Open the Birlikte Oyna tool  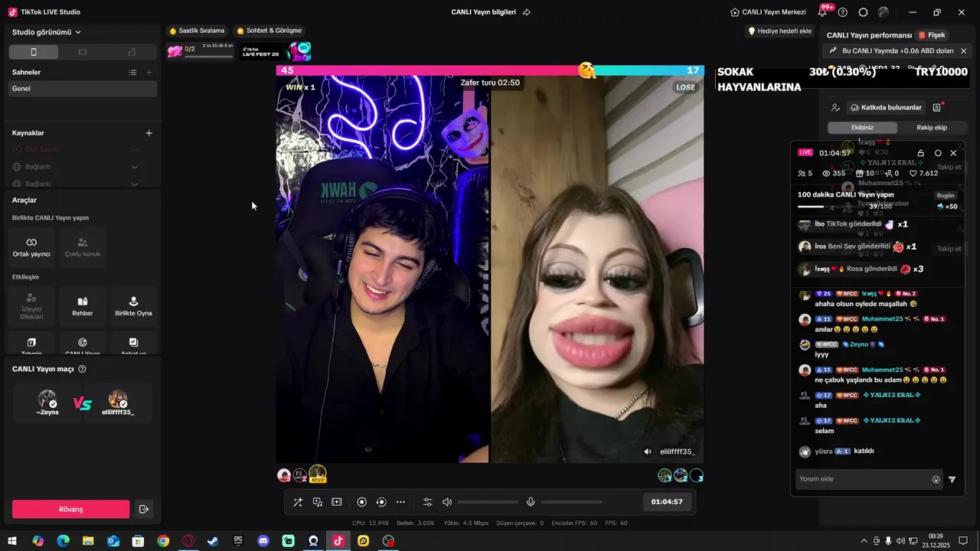133,306
